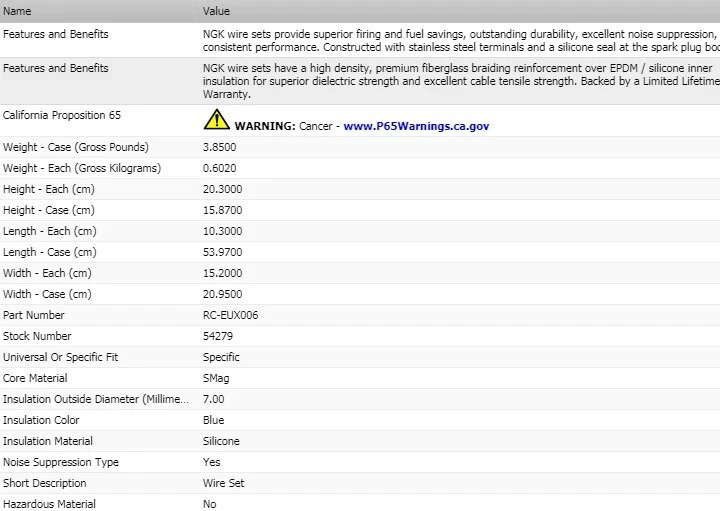Select the value 20.9500

[222, 294]
